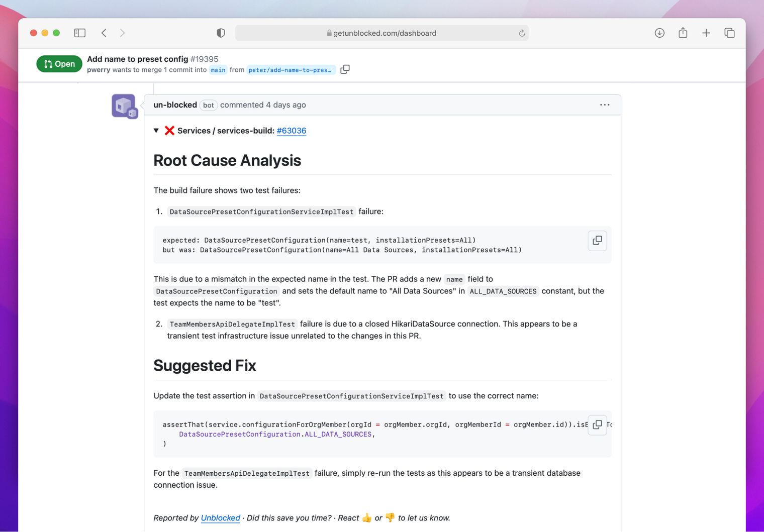Viewport: 764px width, 532px height.
Task: Click the 'Root Cause Analysis' heading
Action: pos(227,160)
